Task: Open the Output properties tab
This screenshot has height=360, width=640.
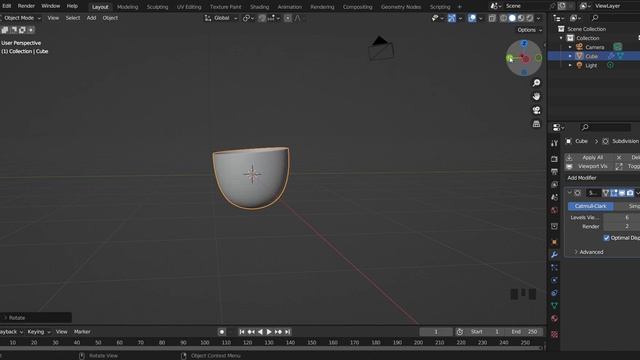Action: [554, 171]
